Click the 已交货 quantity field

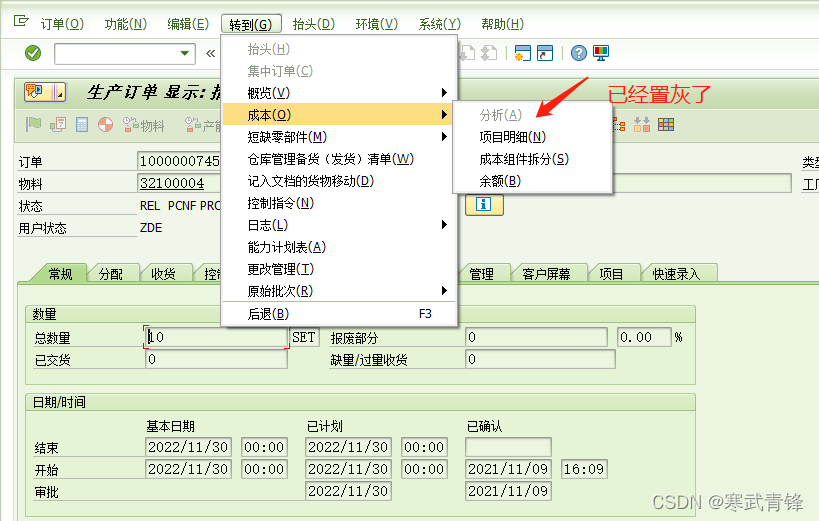(216, 359)
